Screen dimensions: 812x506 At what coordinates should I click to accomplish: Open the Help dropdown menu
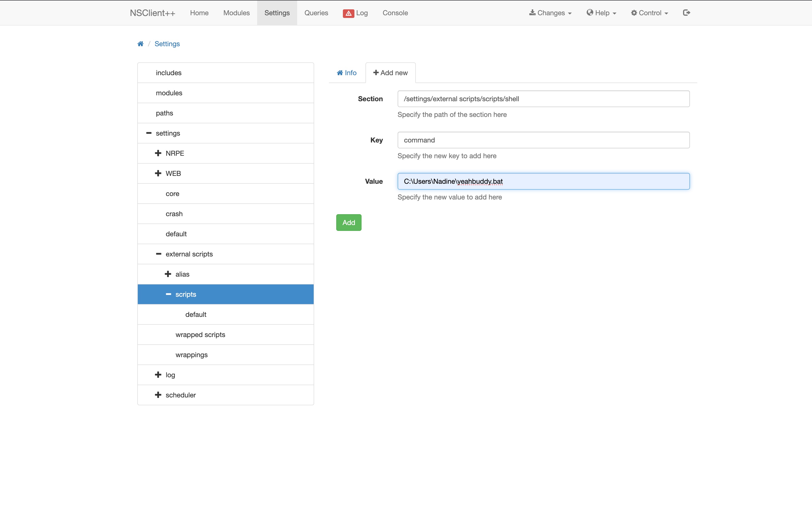(x=602, y=13)
